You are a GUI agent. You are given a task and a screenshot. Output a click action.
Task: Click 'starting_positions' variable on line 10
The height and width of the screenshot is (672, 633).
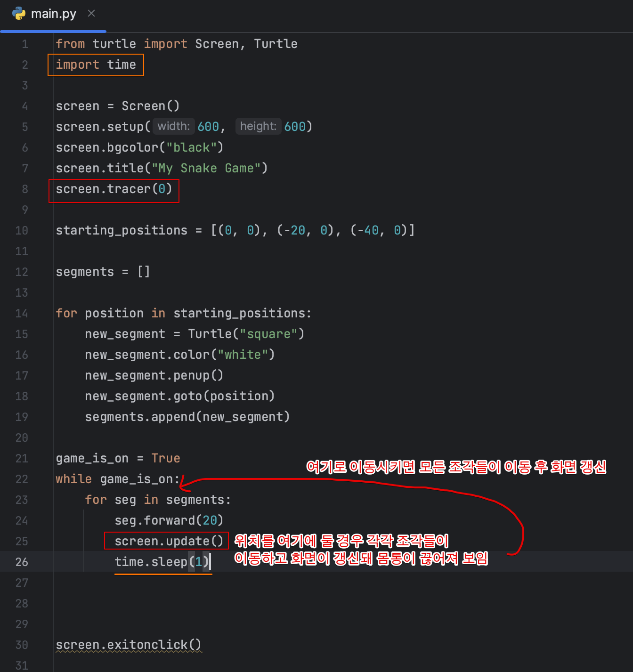pyautogui.click(x=122, y=230)
